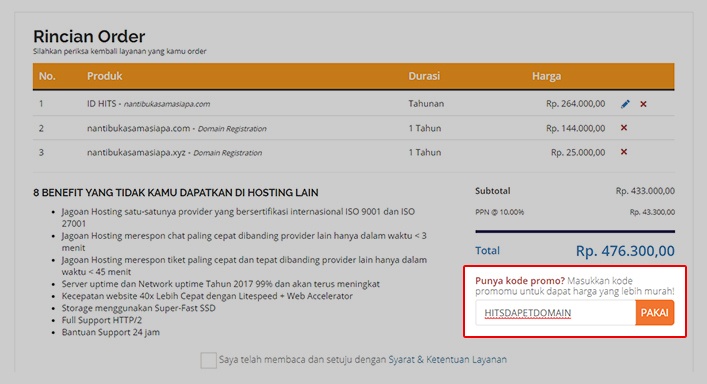Edit the ID HITS order item
The height and width of the screenshot is (384, 707).
[625, 104]
